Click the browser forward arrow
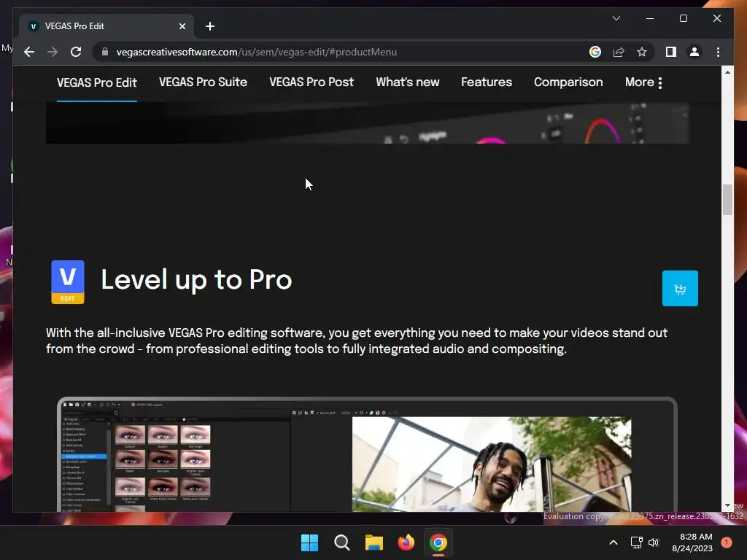 (x=53, y=52)
